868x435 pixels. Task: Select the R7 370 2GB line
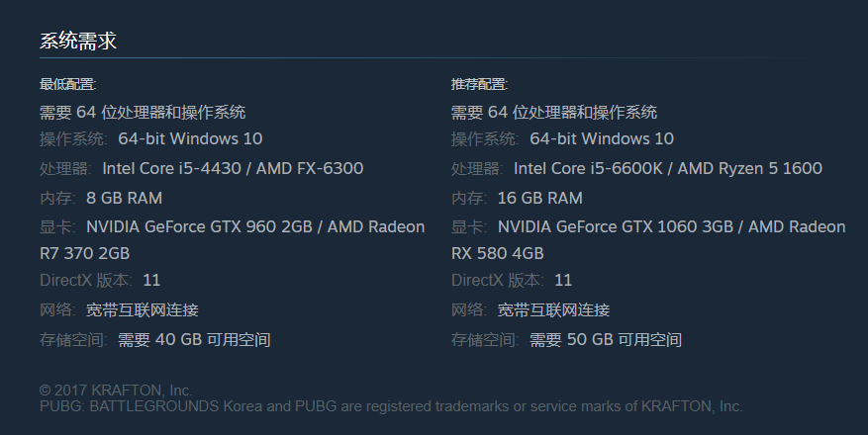point(85,254)
